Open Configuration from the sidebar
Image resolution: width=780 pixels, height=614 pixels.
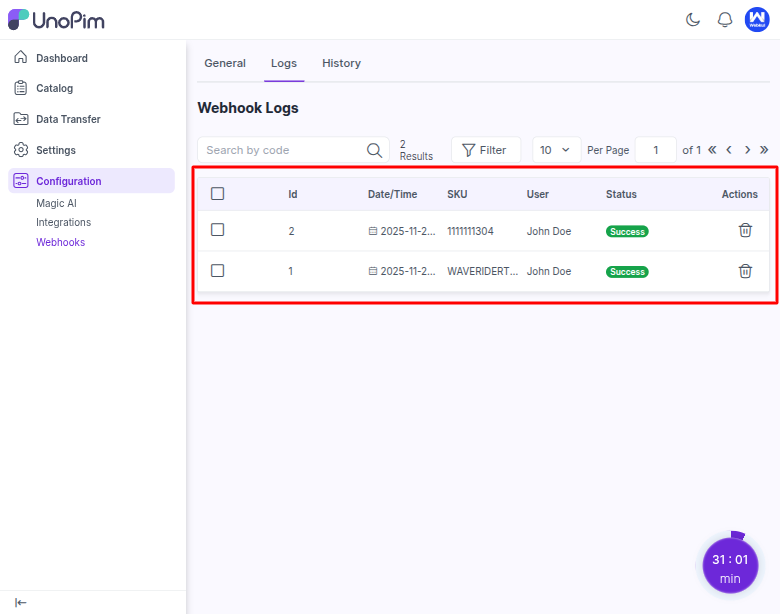pos(92,181)
